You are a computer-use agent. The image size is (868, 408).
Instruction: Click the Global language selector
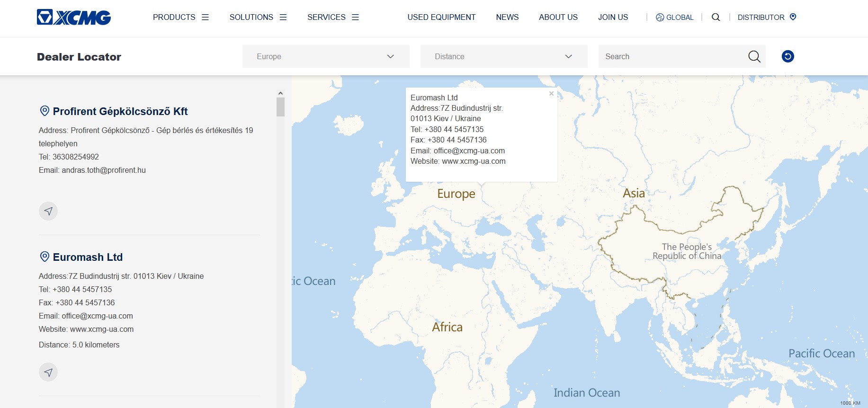pos(674,17)
